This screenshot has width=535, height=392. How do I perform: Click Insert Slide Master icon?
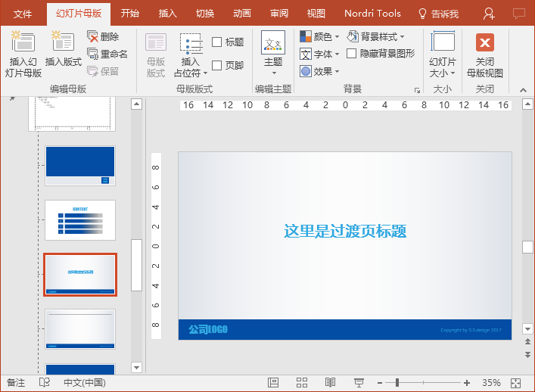(x=23, y=42)
